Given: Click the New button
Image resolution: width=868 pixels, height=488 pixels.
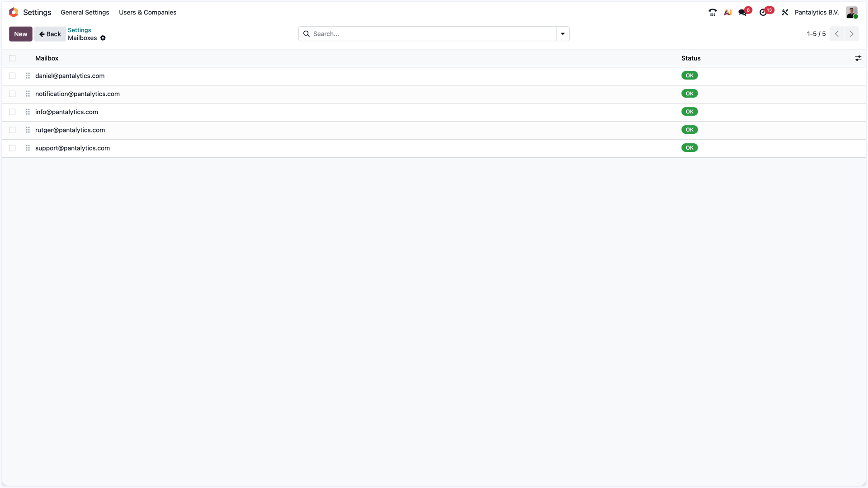Looking at the screenshot, I should click(x=20, y=33).
